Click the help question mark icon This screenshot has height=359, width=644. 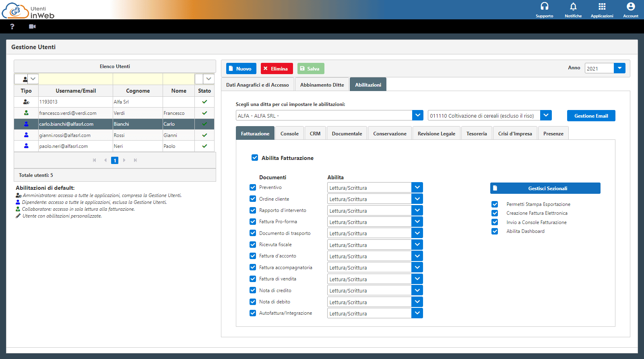point(12,27)
